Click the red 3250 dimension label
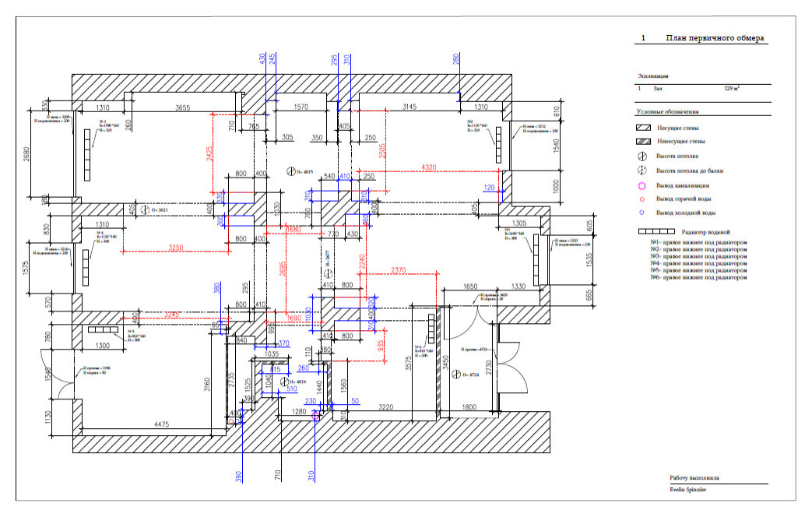This screenshot has height=517, width=812. (x=177, y=247)
